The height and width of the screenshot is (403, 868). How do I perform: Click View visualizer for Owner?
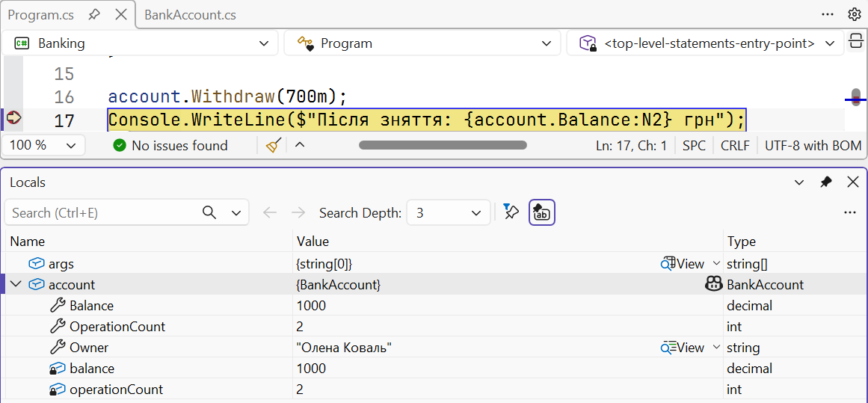click(x=683, y=348)
